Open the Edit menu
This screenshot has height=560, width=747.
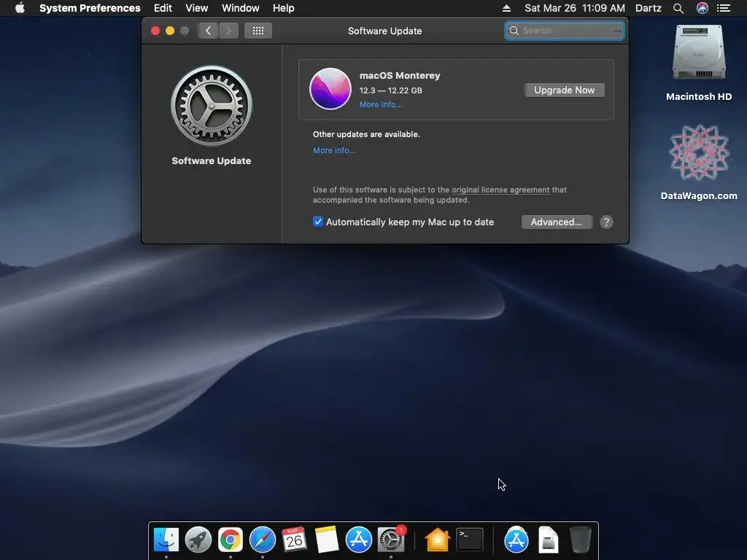click(163, 8)
